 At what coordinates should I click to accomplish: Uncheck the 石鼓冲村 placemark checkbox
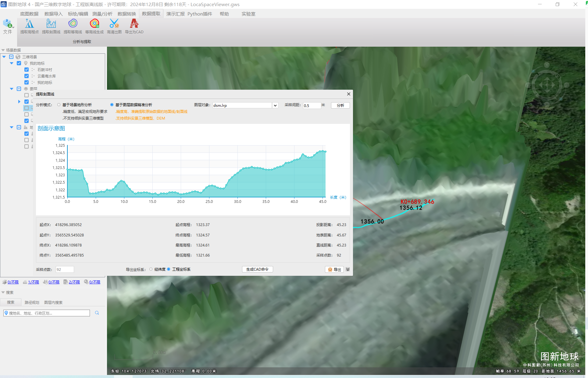tap(27, 70)
